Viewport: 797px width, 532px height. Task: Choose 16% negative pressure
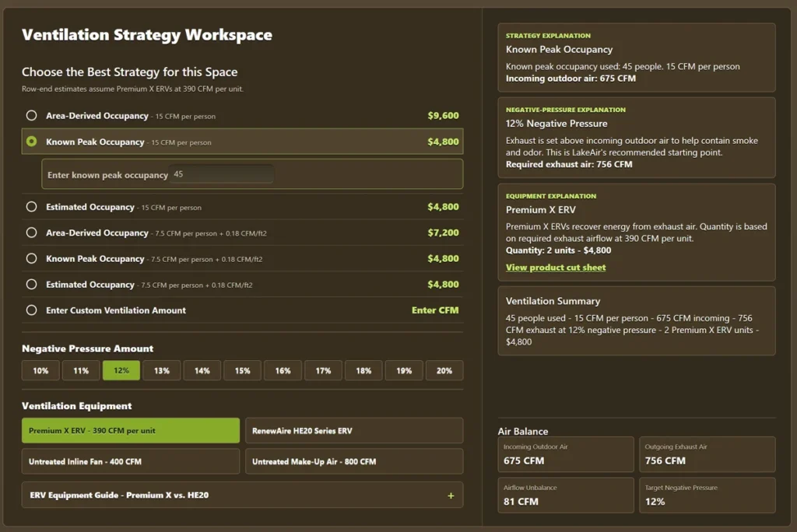[283, 370]
